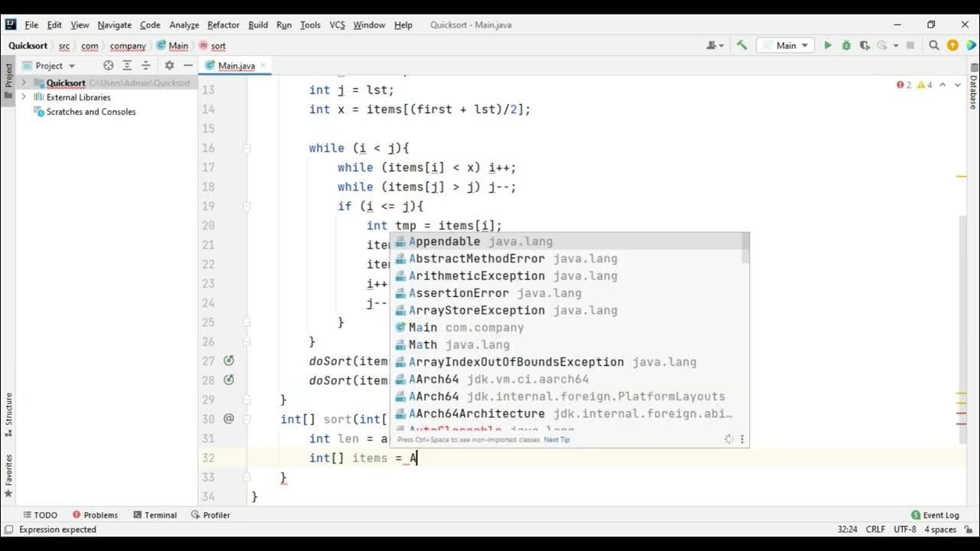Collapse all icon in Project panel
980x551 pixels.
[x=145, y=66]
